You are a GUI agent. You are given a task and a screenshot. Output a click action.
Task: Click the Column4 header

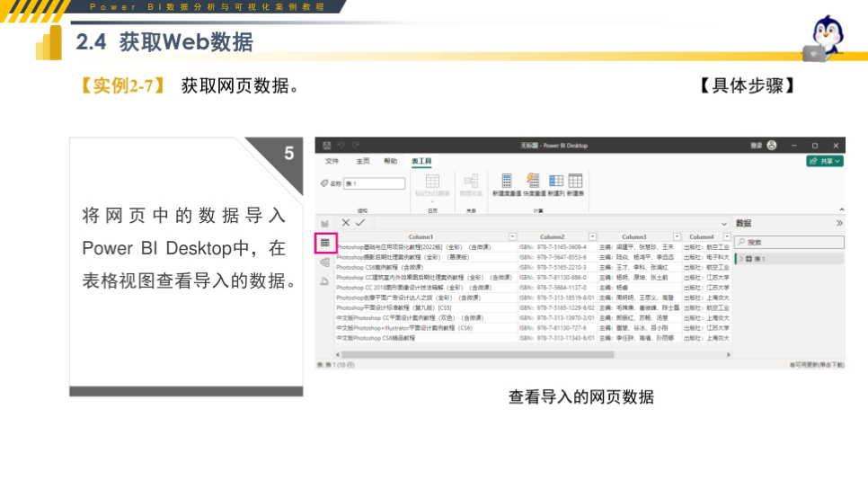(x=702, y=237)
